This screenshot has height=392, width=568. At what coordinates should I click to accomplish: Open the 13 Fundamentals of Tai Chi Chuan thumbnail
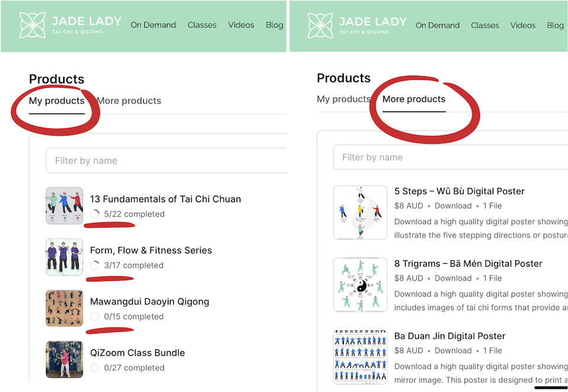pyautogui.click(x=64, y=206)
